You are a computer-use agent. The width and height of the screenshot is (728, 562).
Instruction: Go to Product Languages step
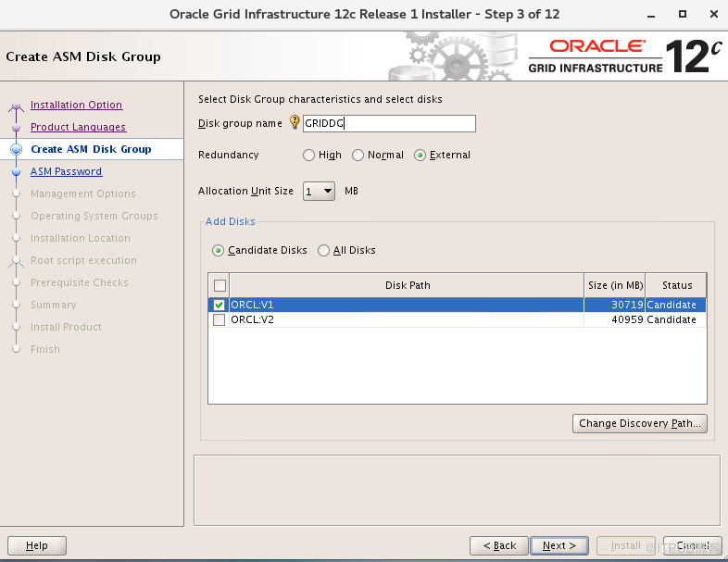coord(79,127)
